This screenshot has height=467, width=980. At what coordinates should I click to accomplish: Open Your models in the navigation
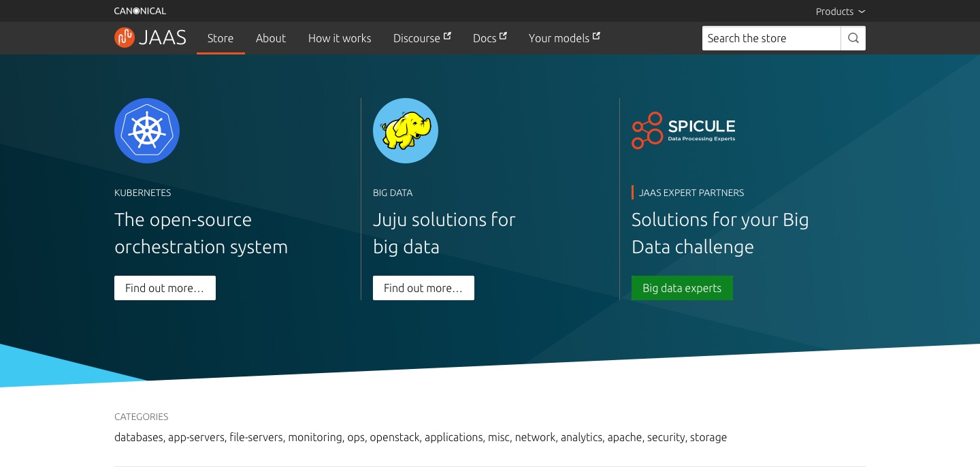point(564,38)
